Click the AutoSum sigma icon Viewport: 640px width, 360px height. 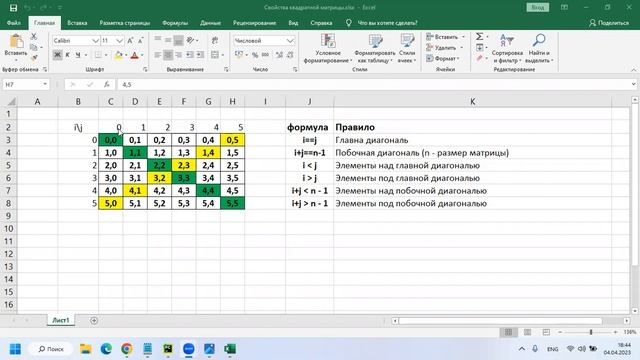[x=479, y=37]
